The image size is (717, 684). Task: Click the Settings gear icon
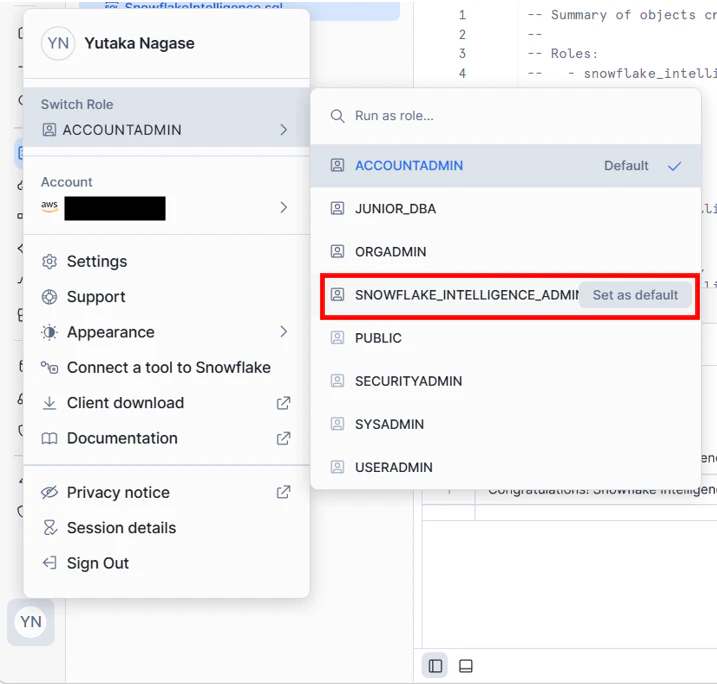tap(49, 262)
